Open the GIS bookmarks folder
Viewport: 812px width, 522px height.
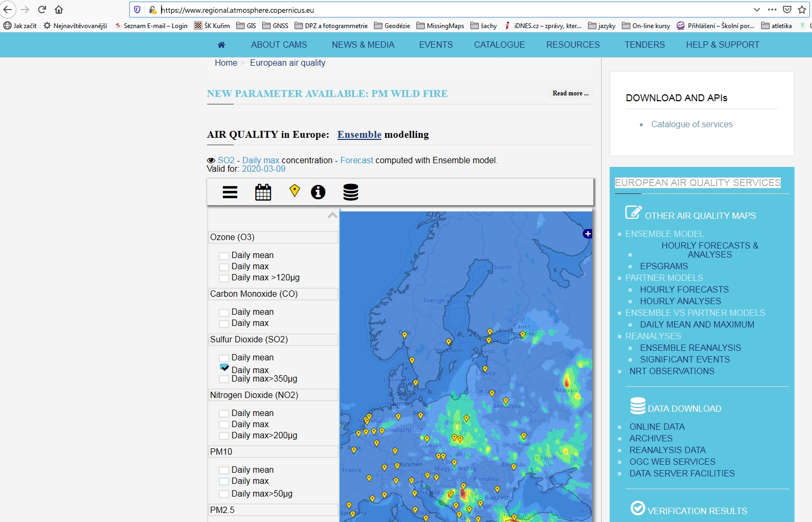(x=246, y=25)
